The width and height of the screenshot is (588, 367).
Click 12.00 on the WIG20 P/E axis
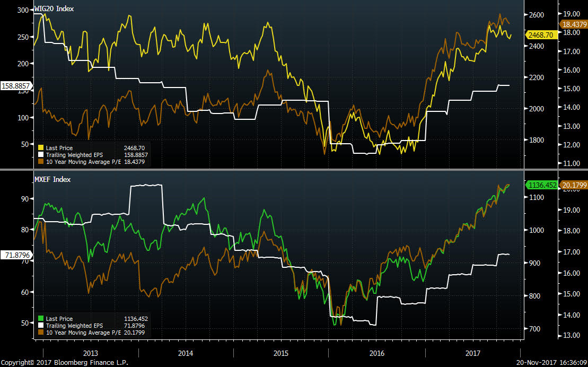pyautogui.click(x=572, y=145)
